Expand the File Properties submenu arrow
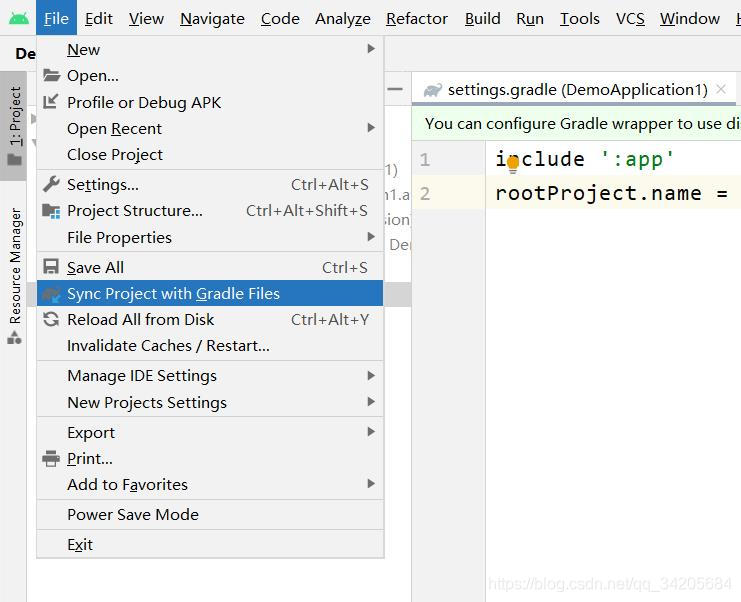The height and width of the screenshot is (602, 741). (x=371, y=236)
